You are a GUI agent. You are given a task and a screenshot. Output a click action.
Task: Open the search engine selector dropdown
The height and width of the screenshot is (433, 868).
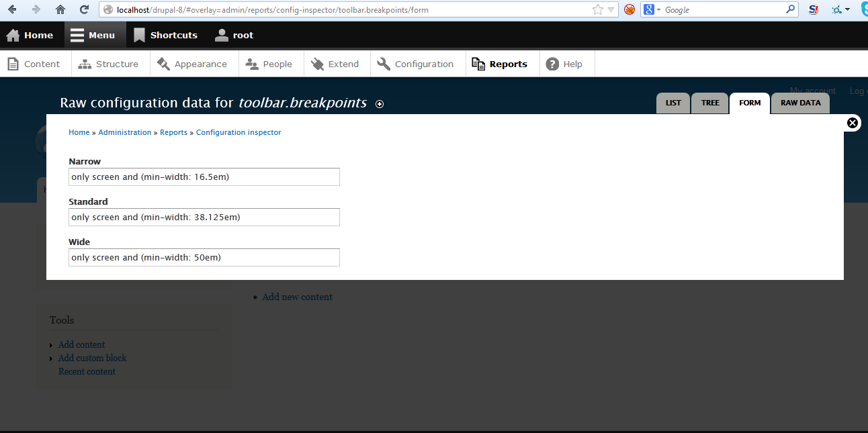click(x=651, y=9)
